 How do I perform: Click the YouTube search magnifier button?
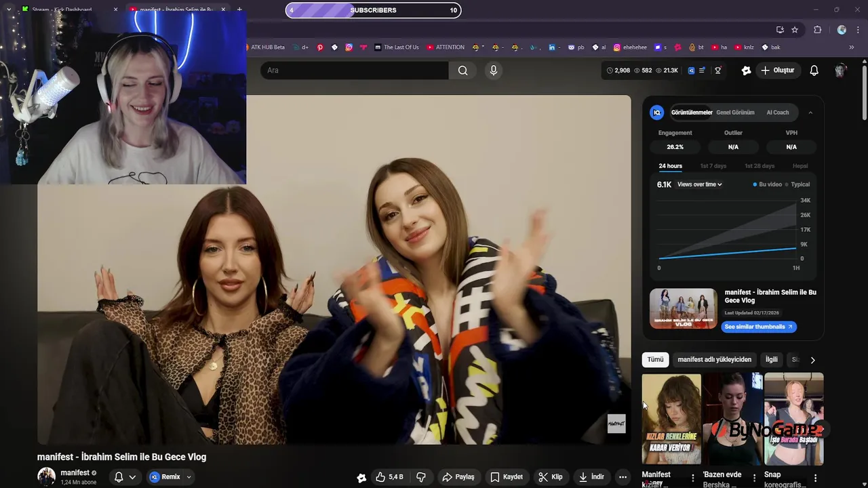462,70
